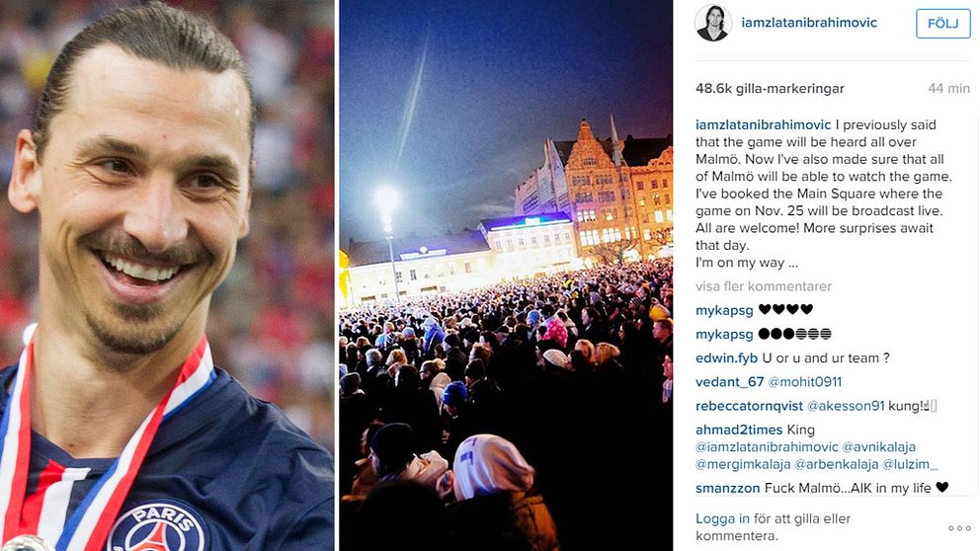Click the @akesson91 mention
Image resolution: width=980 pixels, height=551 pixels.
point(846,406)
